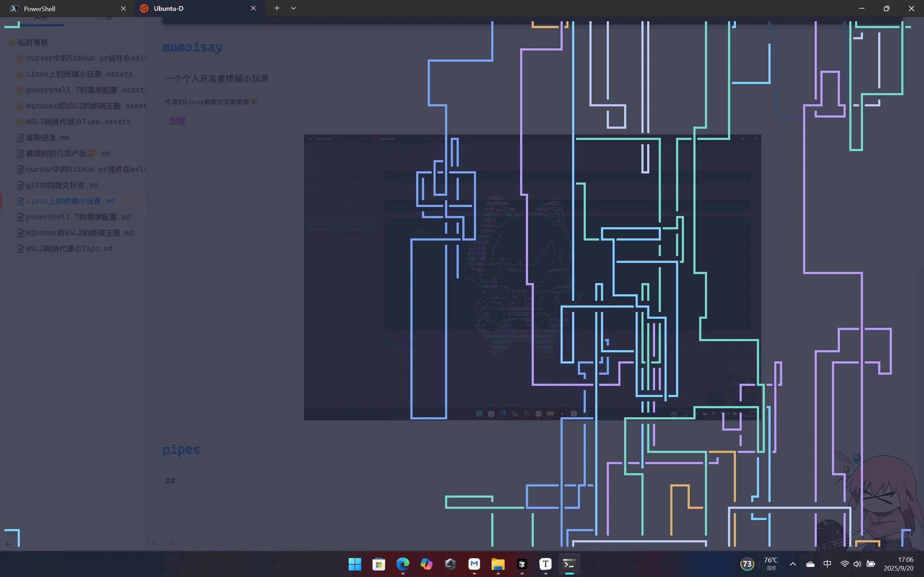The image size is (924, 577).
Task: Switch to Typora T icon on taskbar
Action: 545,564
